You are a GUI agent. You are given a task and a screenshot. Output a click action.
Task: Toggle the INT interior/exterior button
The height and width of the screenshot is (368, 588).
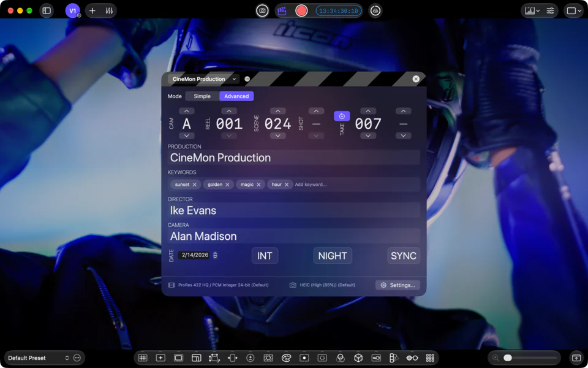click(x=265, y=256)
